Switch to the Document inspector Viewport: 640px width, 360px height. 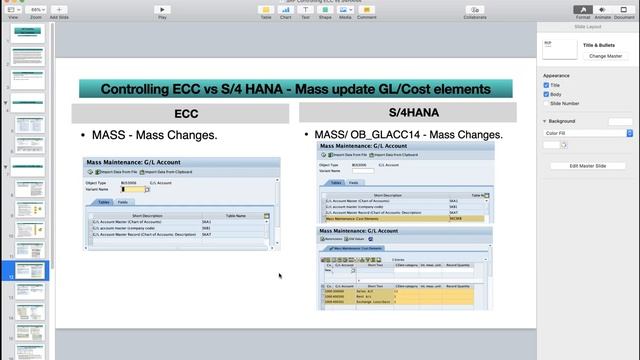624,10
